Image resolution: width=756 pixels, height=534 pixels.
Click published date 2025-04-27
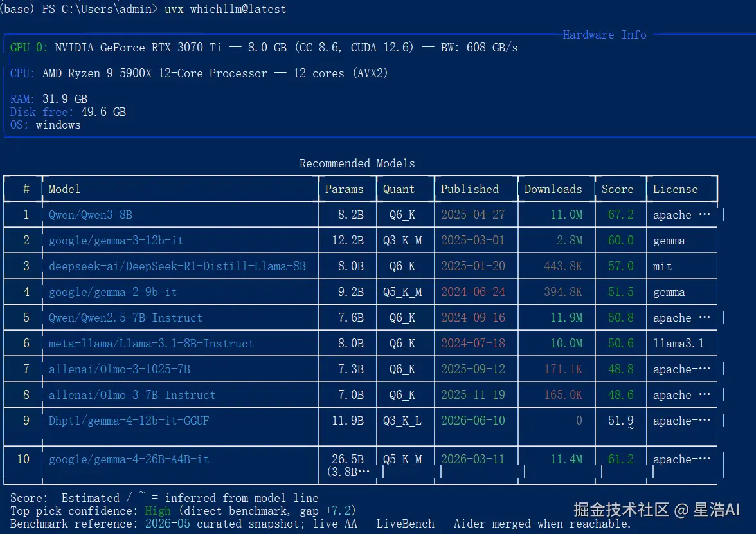click(473, 215)
